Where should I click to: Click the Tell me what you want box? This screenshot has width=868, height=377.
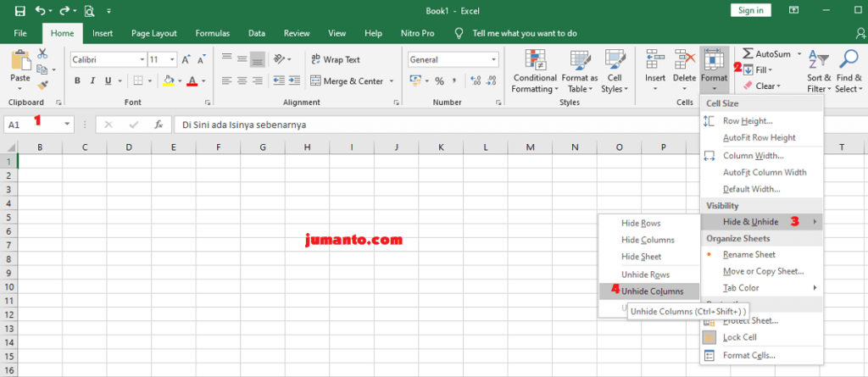(x=524, y=33)
